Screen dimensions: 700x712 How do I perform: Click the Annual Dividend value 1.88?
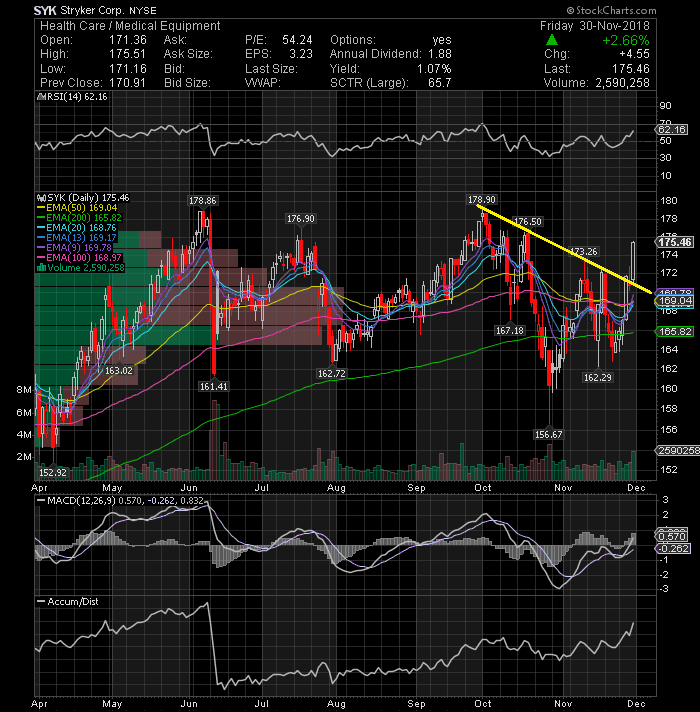coord(439,54)
